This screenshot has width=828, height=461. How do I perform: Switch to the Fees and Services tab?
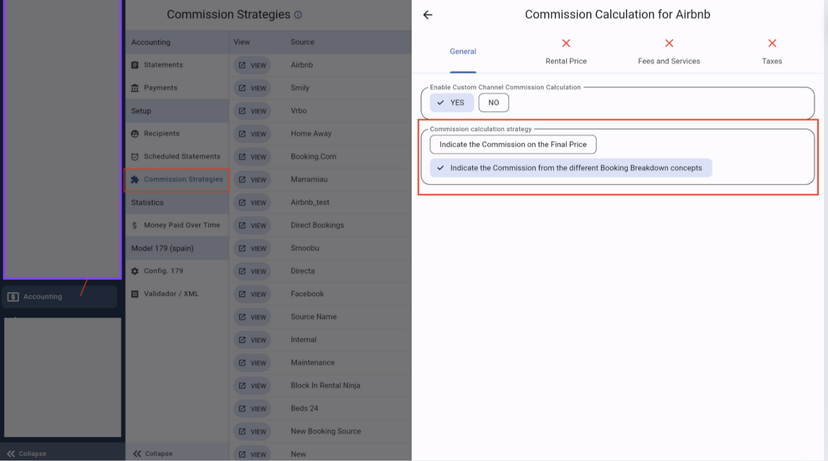click(669, 52)
